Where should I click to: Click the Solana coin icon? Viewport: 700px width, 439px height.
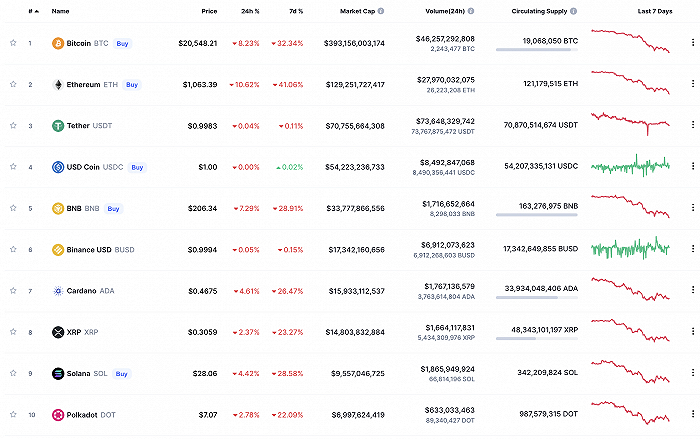tap(58, 373)
